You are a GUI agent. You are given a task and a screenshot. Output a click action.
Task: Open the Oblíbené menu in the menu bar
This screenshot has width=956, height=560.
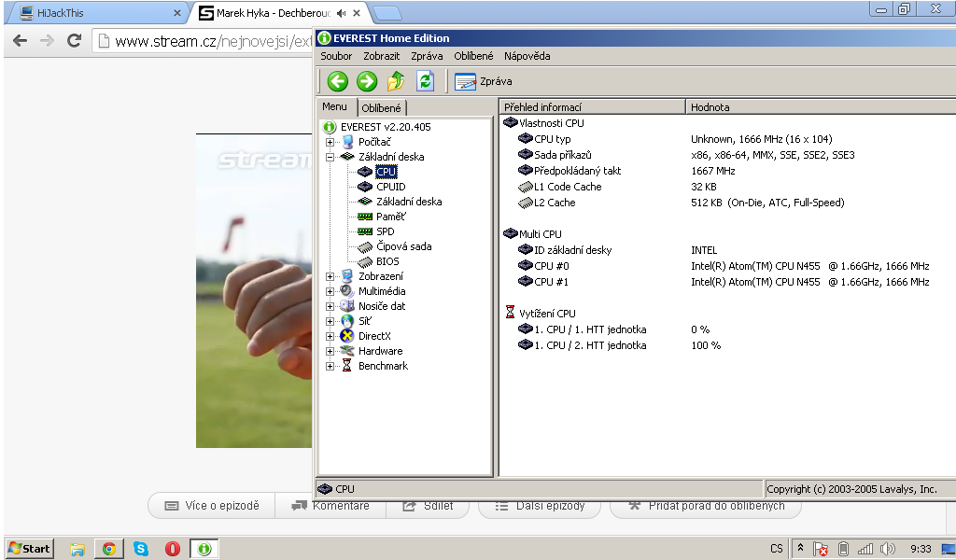(473, 56)
